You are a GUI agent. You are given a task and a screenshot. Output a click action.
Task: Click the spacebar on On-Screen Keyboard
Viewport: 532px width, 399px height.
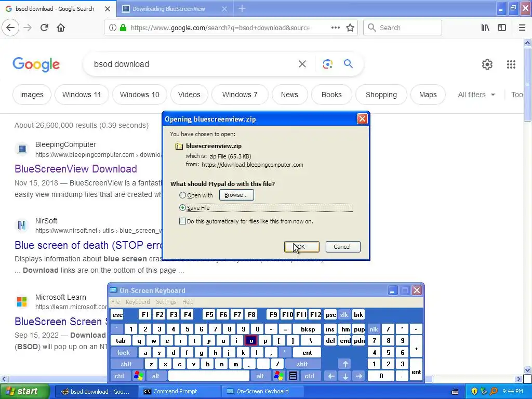point(208,376)
